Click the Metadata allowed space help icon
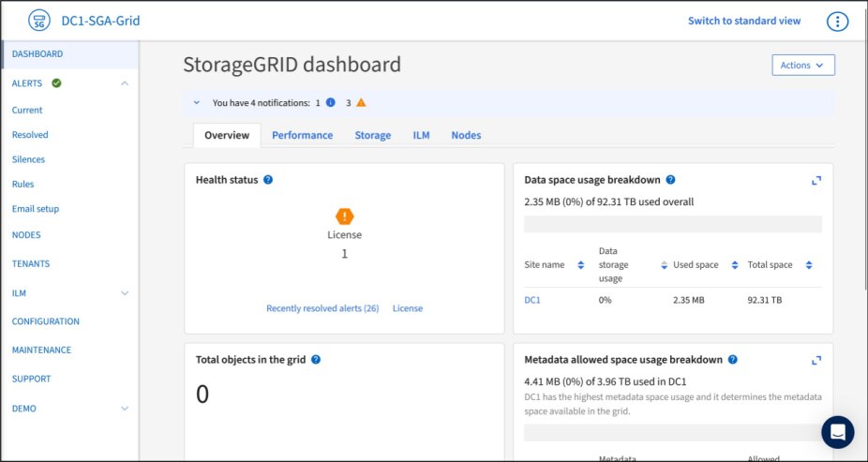This screenshot has width=868, height=462. 732,359
